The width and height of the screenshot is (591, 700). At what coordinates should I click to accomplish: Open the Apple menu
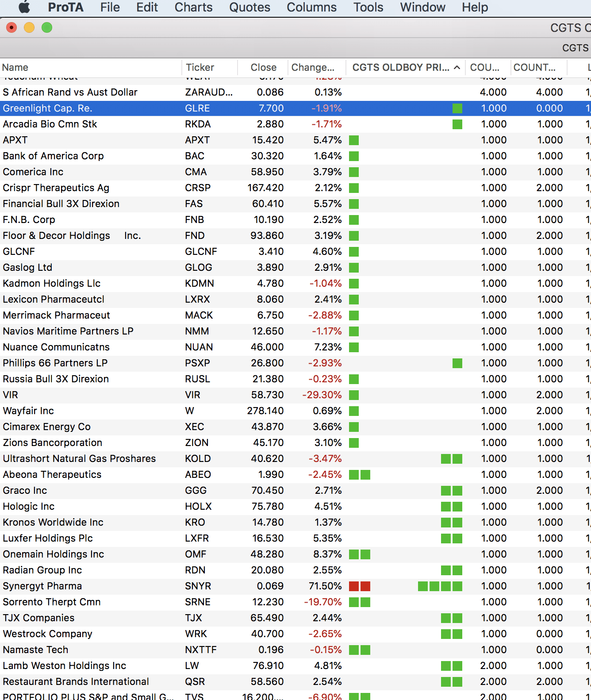coord(25,7)
